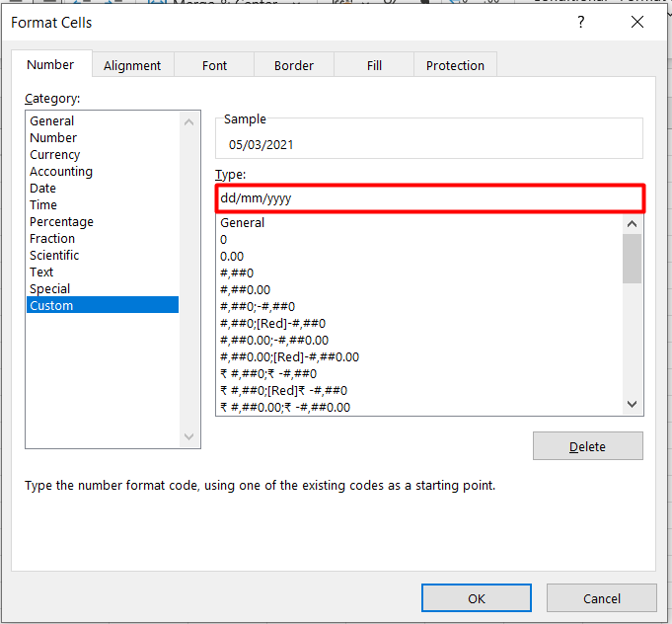This screenshot has height=624, width=672.
Task: Select the 0 format code
Action: coord(420,239)
